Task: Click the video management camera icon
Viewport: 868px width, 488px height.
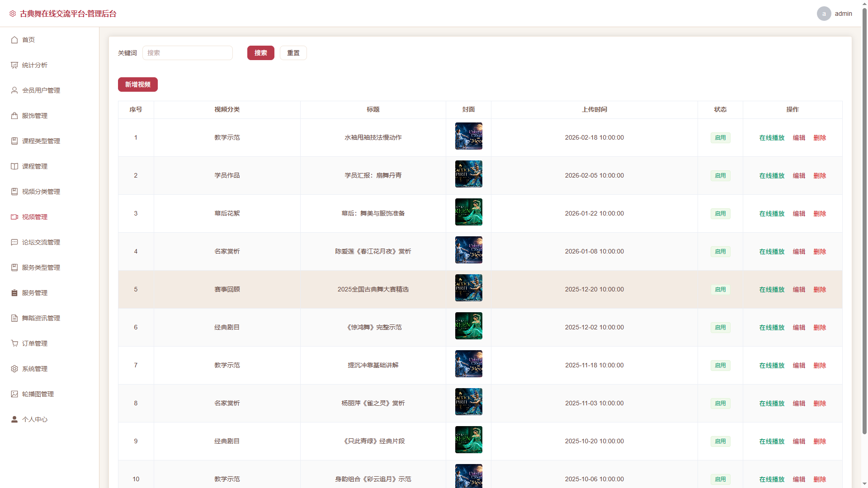Action: point(14,217)
